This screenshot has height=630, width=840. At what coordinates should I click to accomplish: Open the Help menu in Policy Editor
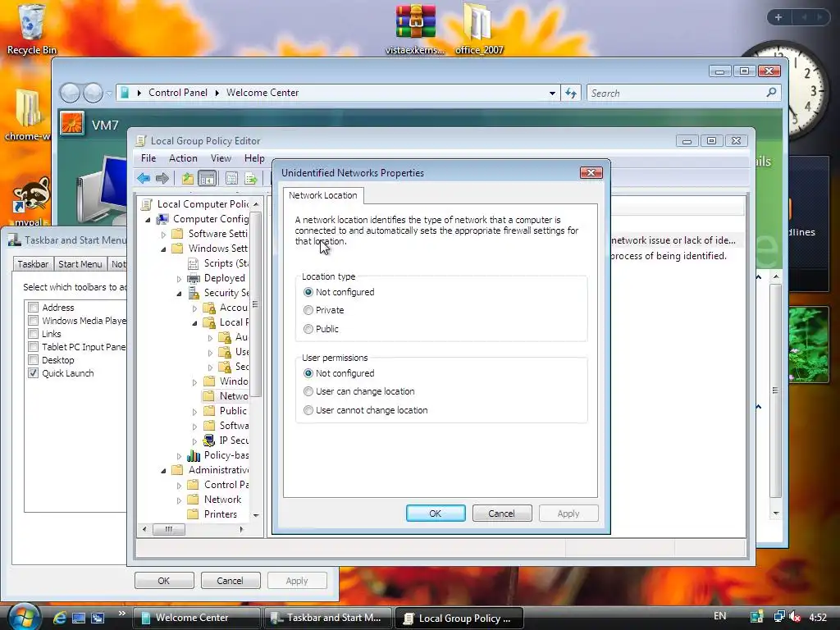(x=254, y=158)
